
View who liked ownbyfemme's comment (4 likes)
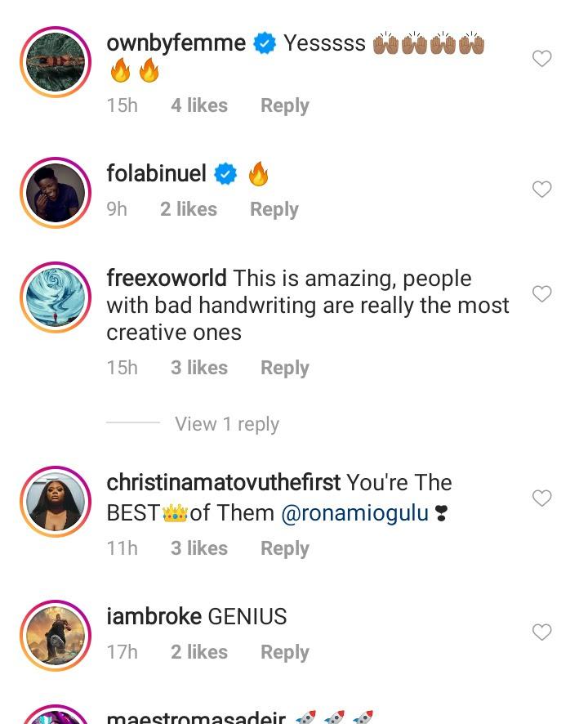(198, 105)
